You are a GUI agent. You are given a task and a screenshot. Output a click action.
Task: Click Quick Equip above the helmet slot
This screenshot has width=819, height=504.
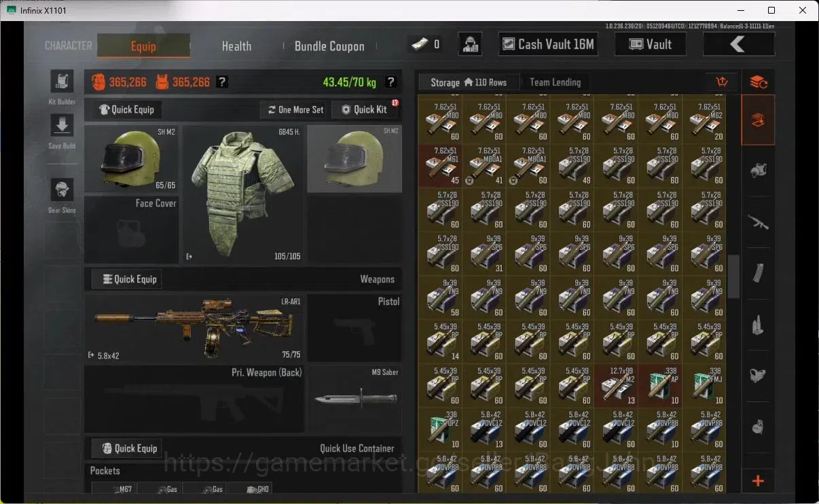click(x=126, y=109)
